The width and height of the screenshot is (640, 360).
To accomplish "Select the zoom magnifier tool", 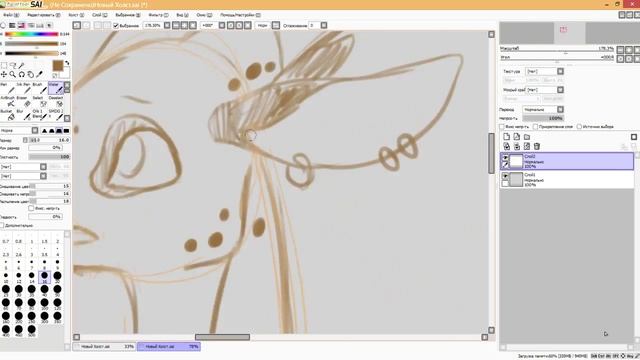I will pos(13,74).
